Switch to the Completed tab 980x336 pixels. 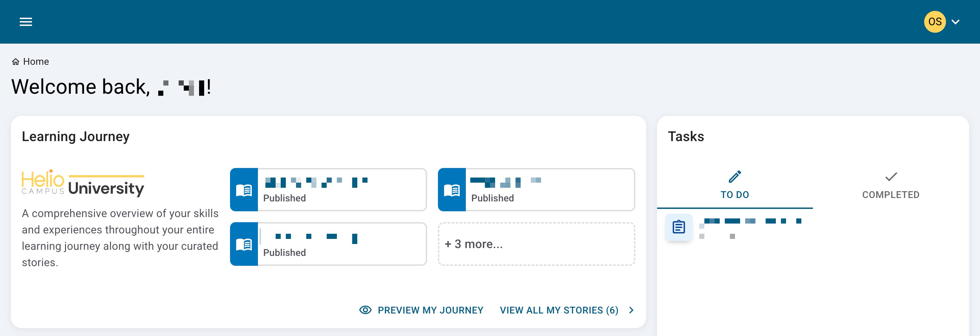[x=891, y=194]
